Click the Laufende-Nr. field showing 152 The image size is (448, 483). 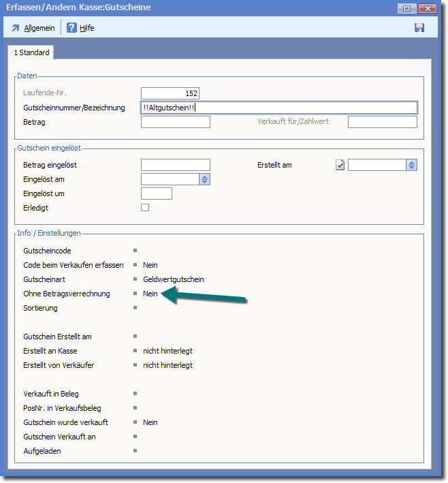(x=170, y=93)
